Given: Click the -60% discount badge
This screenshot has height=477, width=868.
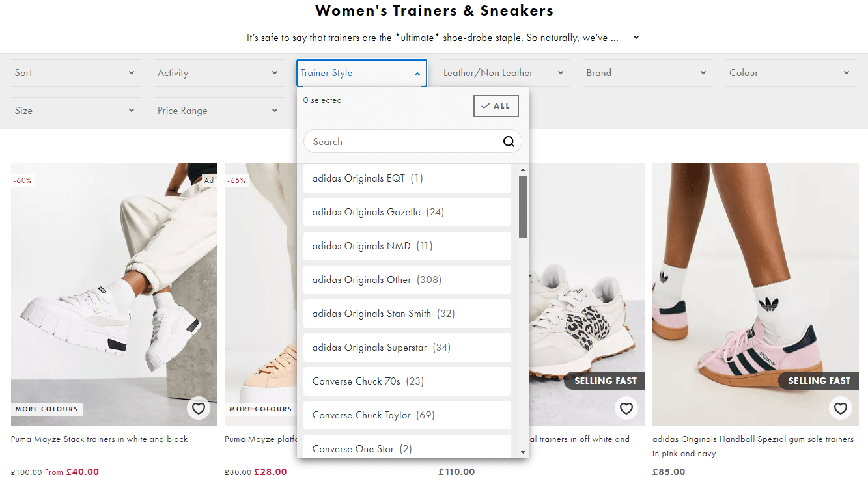Looking at the screenshot, I should coord(23,180).
